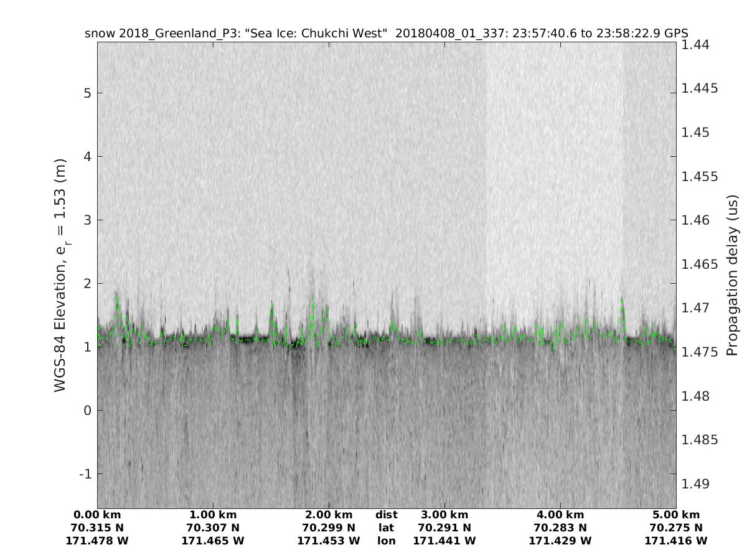
Task: Click elevation tick label 0 on left axis
Action: pyautogui.click(x=88, y=410)
